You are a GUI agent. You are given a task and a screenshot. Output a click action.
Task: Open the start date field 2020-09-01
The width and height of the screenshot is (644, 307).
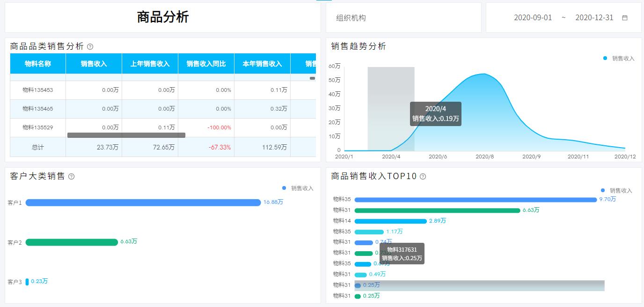(x=533, y=17)
